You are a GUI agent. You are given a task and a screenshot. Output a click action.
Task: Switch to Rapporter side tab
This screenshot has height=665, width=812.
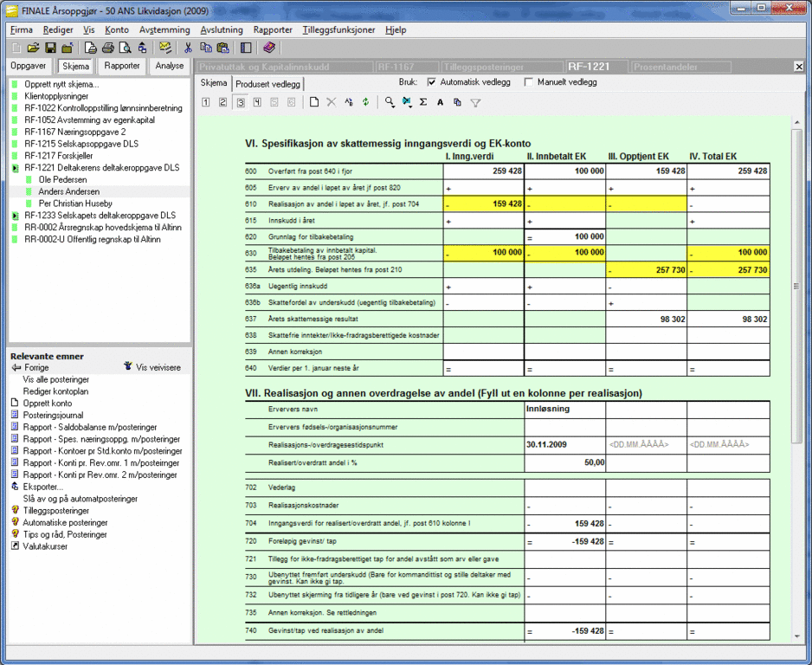pyautogui.click(x=122, y=66)
